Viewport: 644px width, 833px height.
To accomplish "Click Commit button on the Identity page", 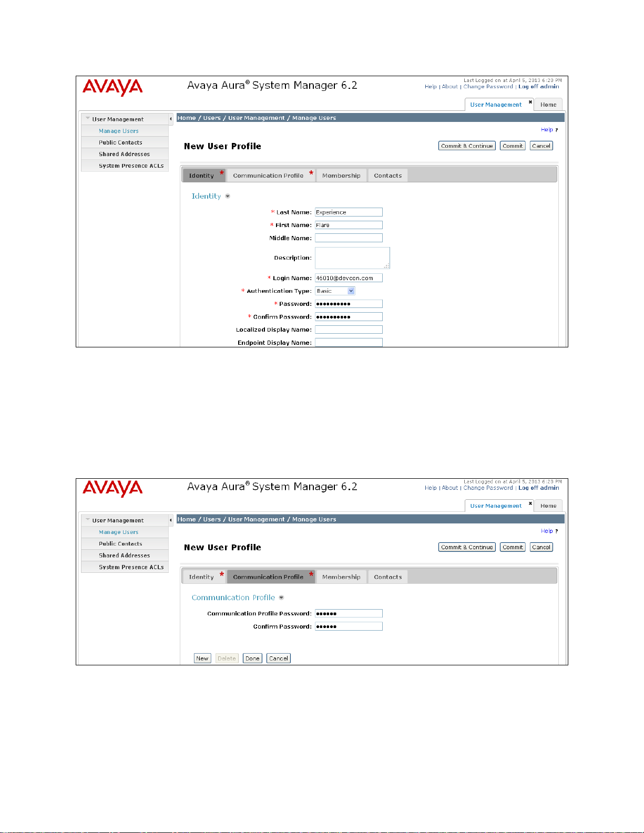I will [513, 146].
